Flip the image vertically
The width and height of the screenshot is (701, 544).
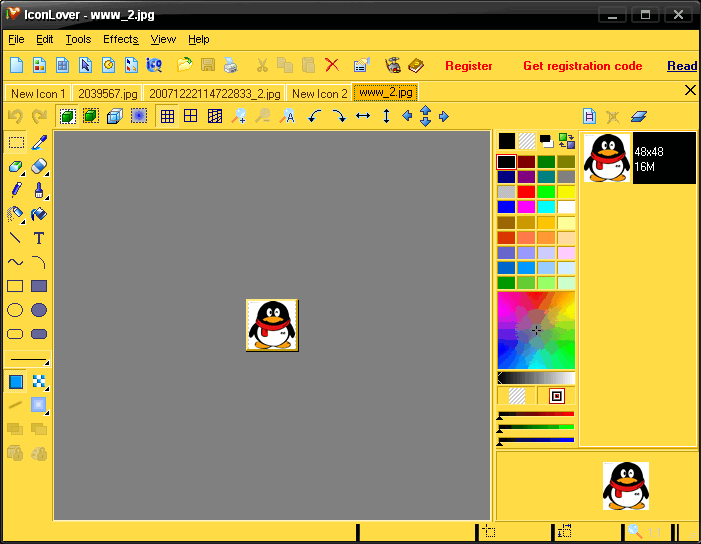[387, 116]
